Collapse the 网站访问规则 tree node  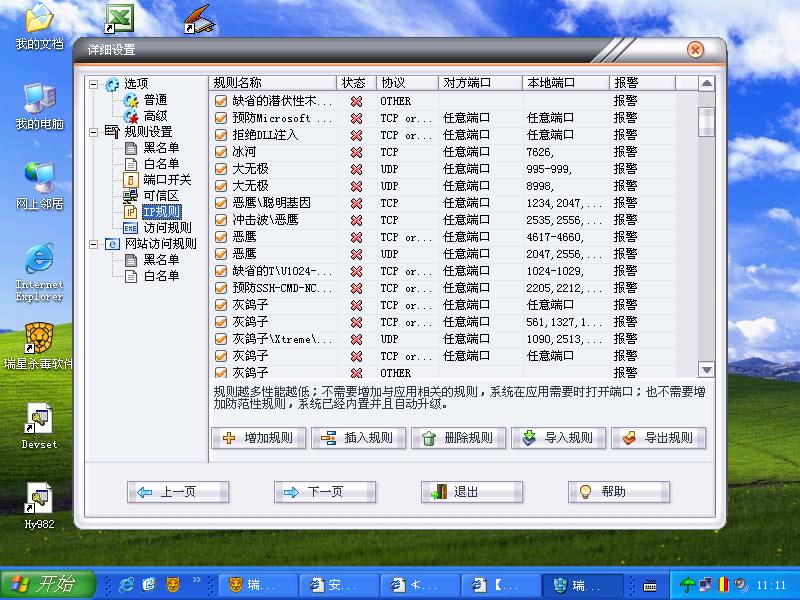94,244
